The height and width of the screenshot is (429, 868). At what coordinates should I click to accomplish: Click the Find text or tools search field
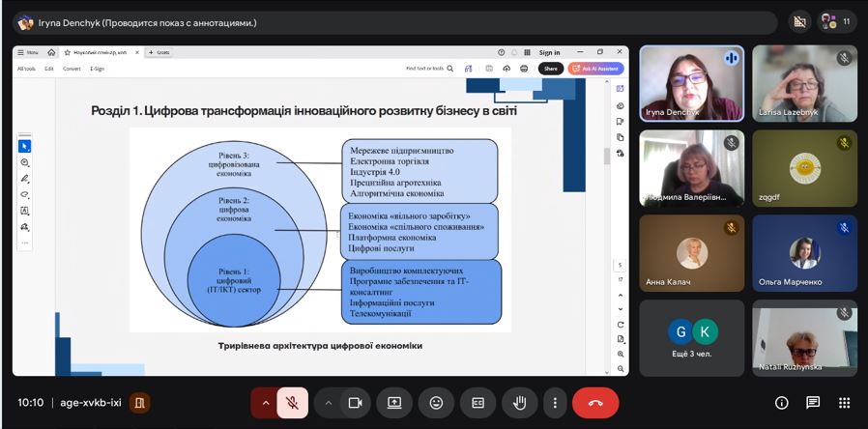pos(429,69)
